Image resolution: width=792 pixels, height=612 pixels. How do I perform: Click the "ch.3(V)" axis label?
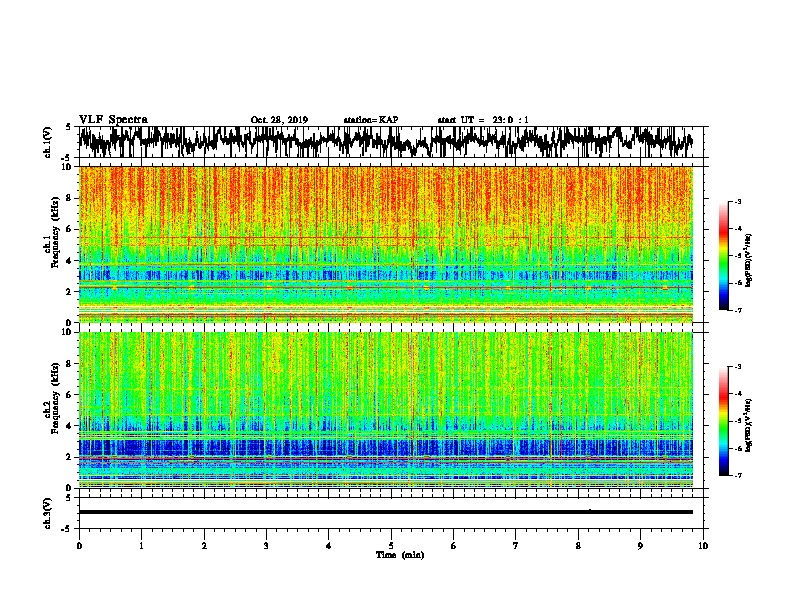[48, 513]
